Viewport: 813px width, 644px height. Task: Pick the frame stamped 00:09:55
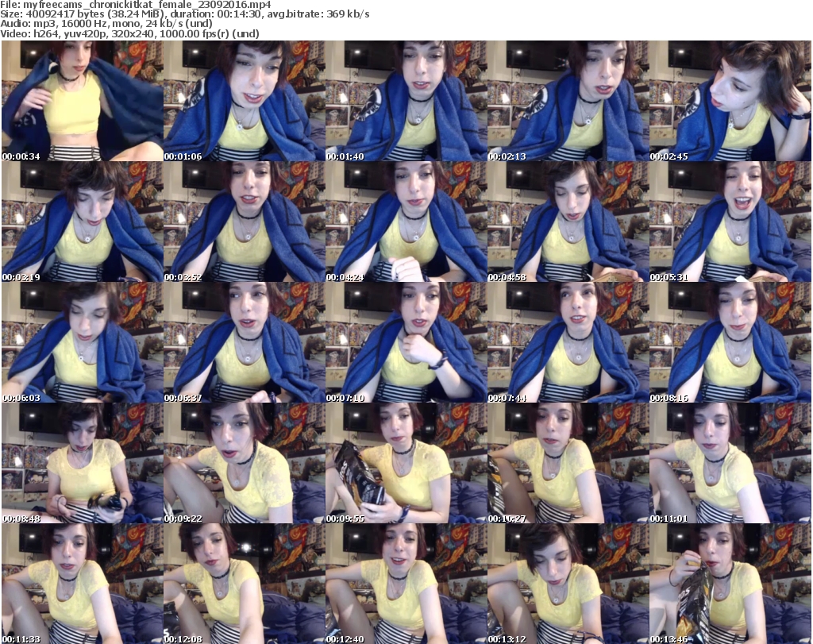pyautogui.click(x=406, y=464)
